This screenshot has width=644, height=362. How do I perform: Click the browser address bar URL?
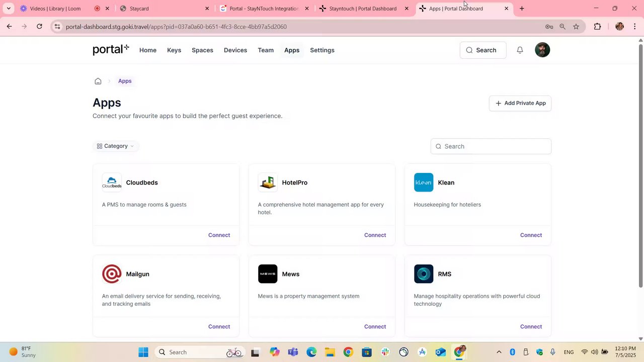176,27
